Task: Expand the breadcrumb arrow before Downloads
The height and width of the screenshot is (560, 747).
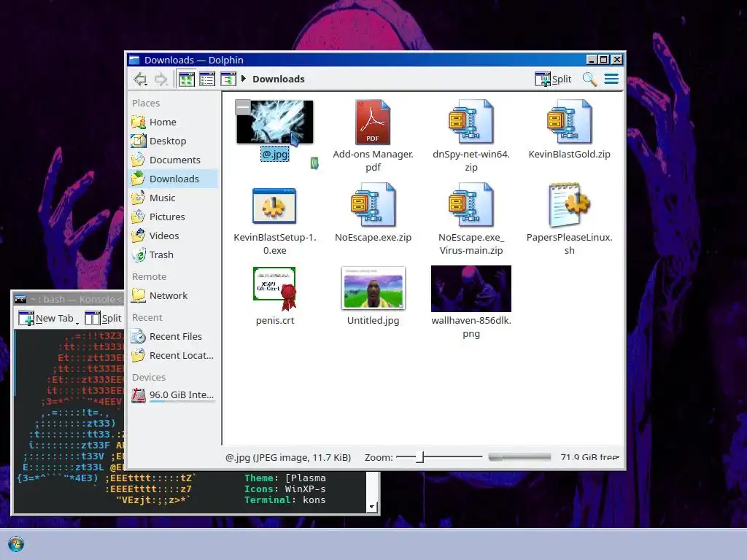Action: [x=244, y=79]
